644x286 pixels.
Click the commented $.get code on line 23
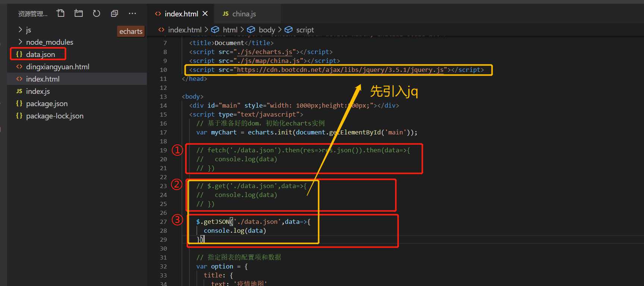pyautogui.click(x=251, y=186)
